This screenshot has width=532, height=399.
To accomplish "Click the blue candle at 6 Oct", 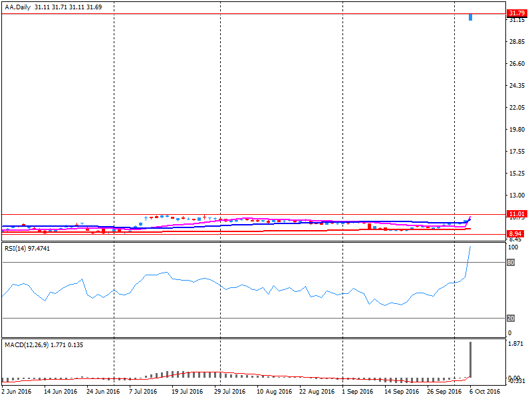I will click(x=471, y=17).
